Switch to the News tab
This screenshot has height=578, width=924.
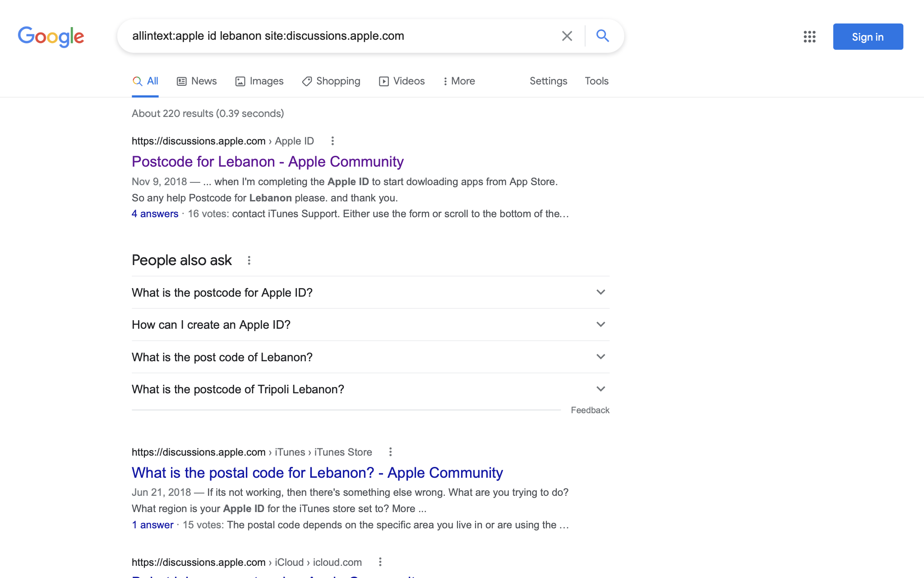197,81
